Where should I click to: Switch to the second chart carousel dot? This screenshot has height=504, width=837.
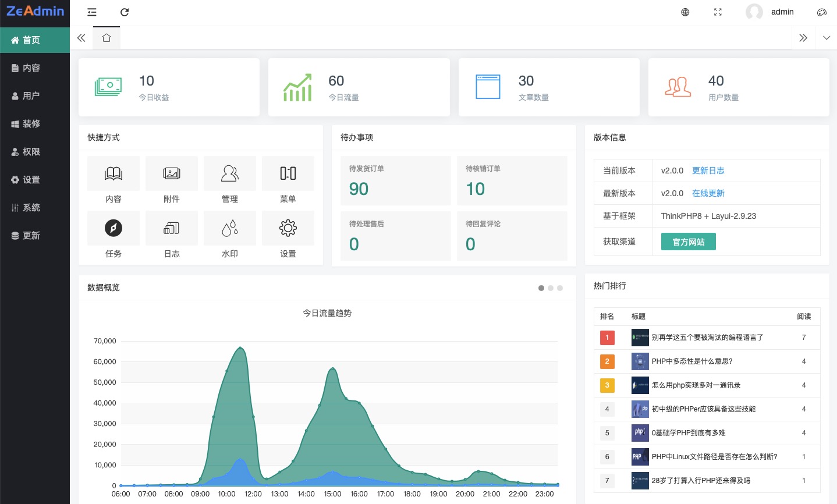551,288
